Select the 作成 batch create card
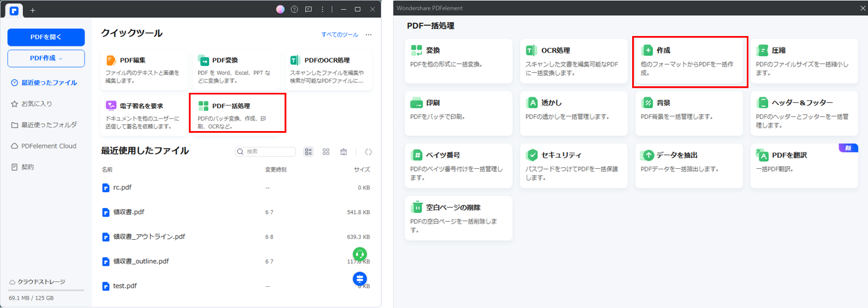The image size is (868, 308). [690, 62]
